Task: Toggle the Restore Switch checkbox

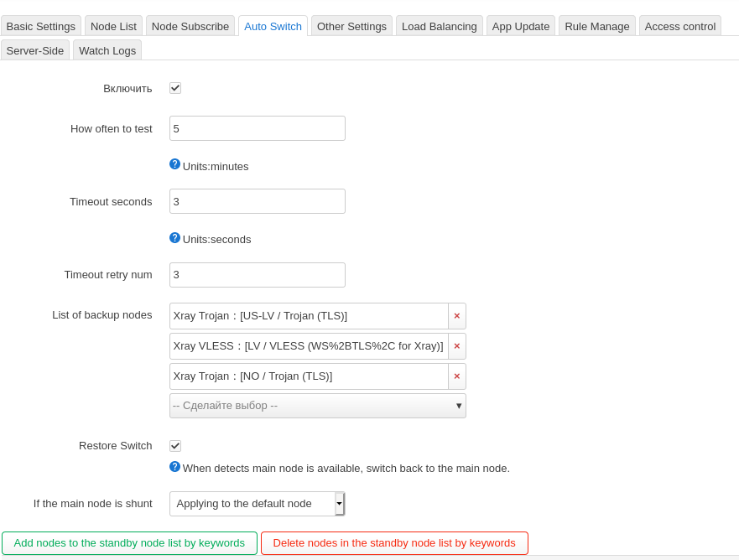Action: pyautogui.click(x=175, y=446)
